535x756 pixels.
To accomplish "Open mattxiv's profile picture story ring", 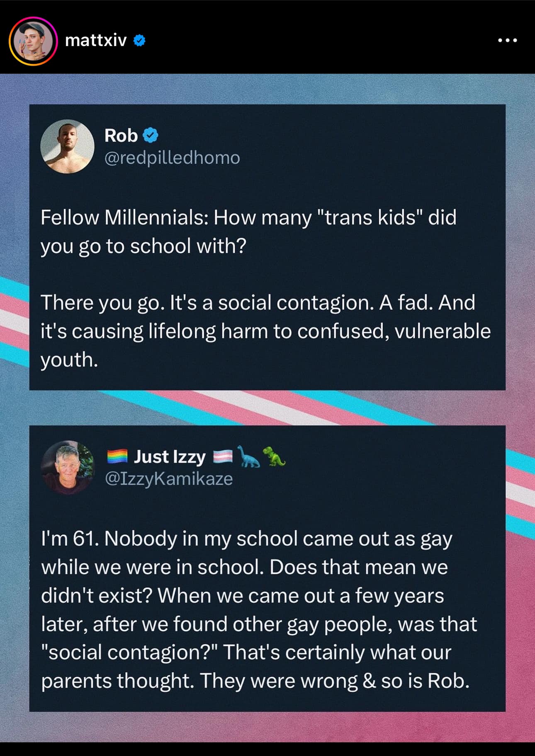I will pyautogui.click(x=33, y=41).
